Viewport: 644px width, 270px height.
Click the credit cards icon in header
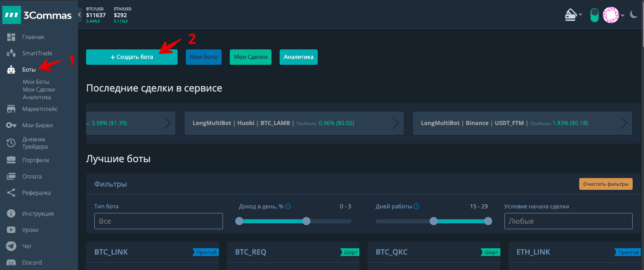pyautogui.click(x=571, y=15)
